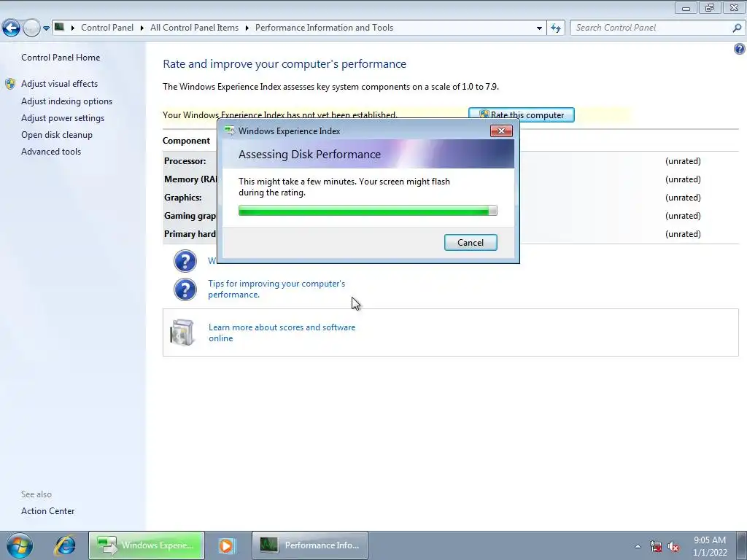This screenshot has width=747, height=560.
Task: Click the Component column header
Action: point(186,141)
